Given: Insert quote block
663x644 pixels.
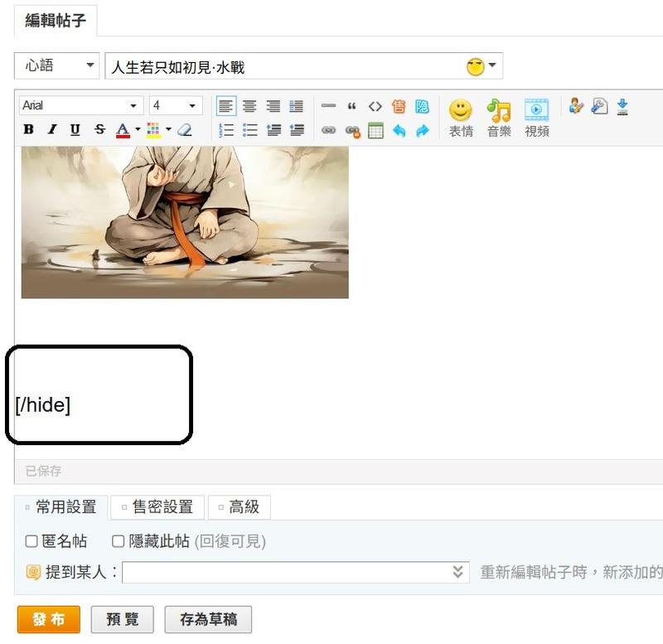Looking at the screenshot, I should 351,106.
